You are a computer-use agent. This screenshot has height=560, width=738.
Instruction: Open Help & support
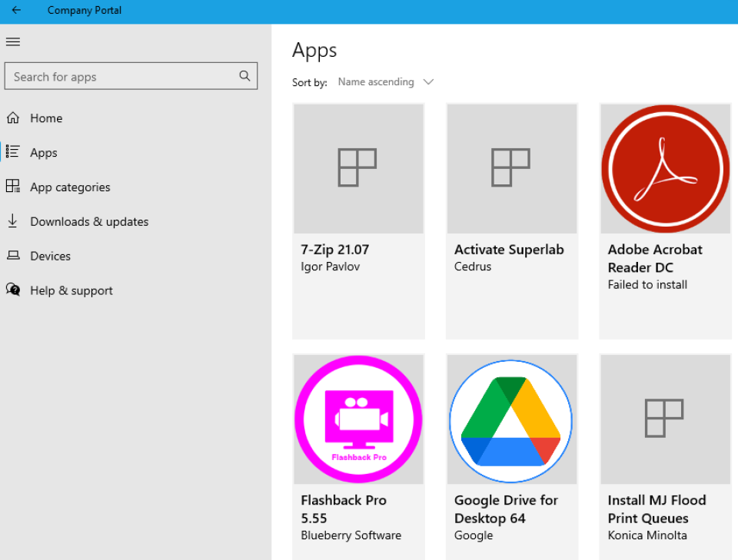click(71, 290)
